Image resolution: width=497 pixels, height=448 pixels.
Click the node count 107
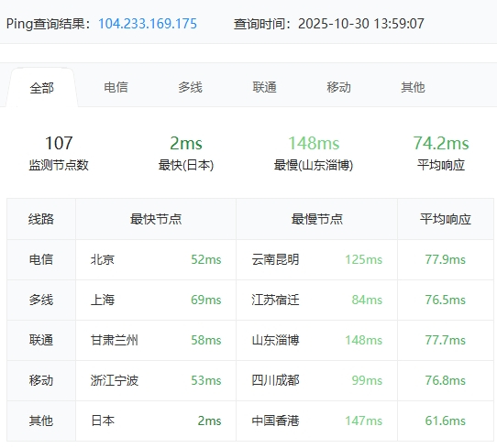(59, 143)
